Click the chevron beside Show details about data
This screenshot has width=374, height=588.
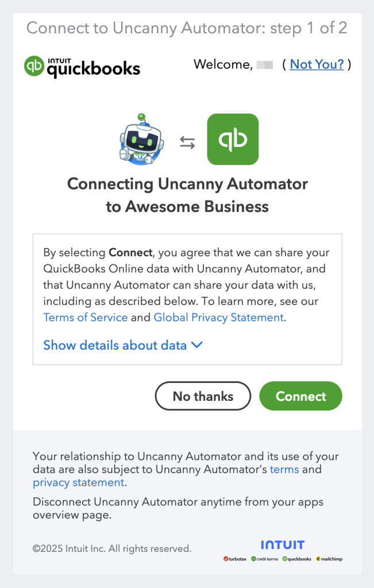pyautogui.click(x=196, y=345)
